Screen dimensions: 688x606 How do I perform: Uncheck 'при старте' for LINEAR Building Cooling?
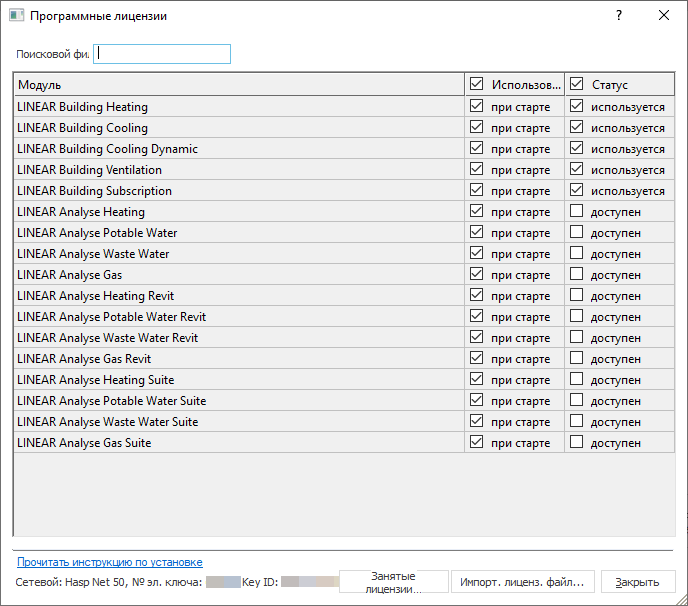click(477, 127)
